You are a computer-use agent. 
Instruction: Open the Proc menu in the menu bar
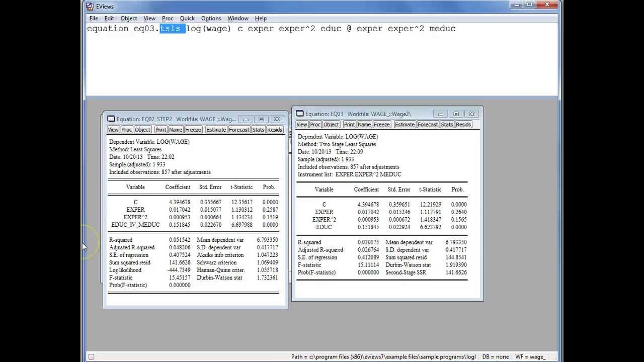168,18
